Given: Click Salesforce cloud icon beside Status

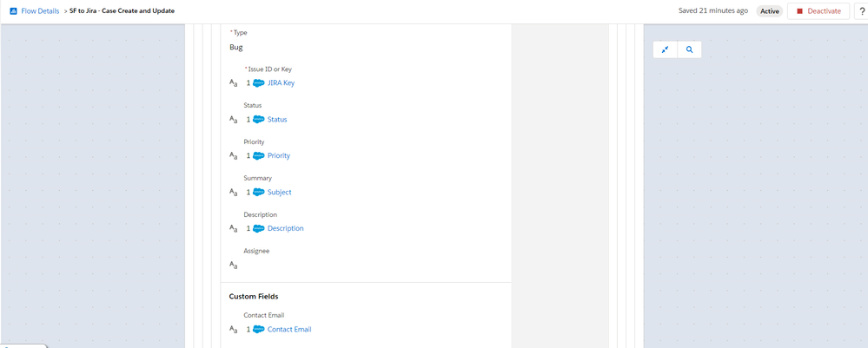Looking at the screenshot, I should tap(259, 119).
